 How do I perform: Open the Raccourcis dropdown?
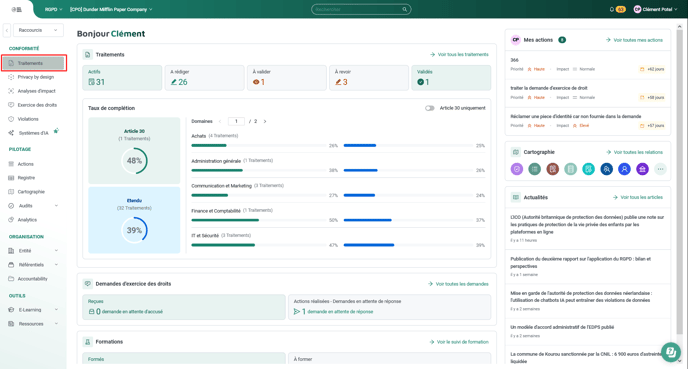[x=38, y=30]
